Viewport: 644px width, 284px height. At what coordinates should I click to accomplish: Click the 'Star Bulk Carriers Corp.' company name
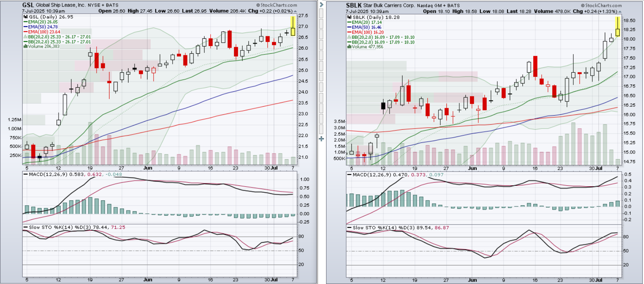coord(389,6)
